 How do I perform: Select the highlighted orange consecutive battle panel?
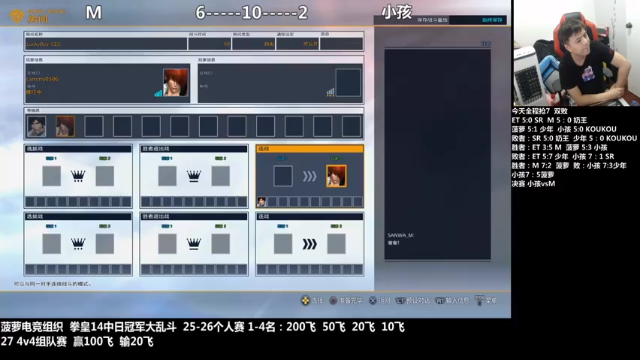(x=310, y=176)
